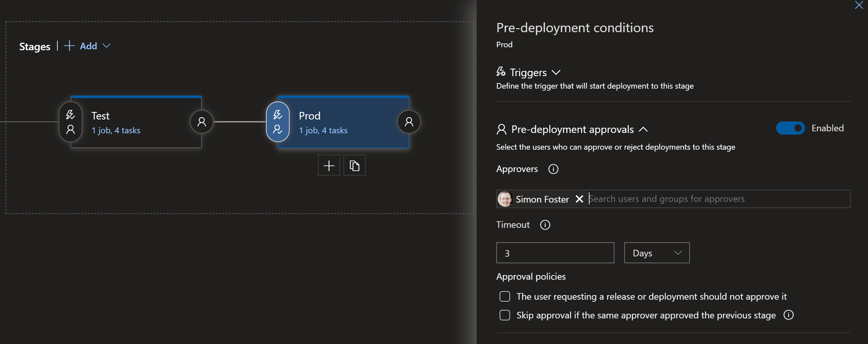Open the Days timeout unit dropdown
The image size is (868, 344).
pos(656,253)
